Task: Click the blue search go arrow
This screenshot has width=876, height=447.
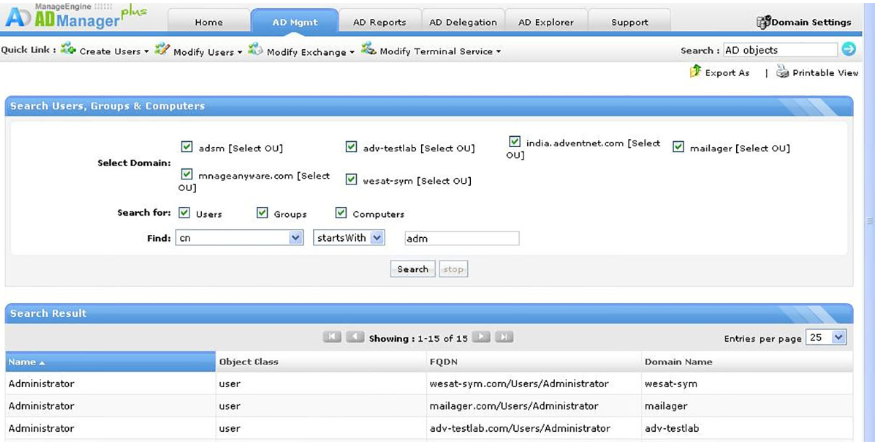Action: (x=849, y=49)
